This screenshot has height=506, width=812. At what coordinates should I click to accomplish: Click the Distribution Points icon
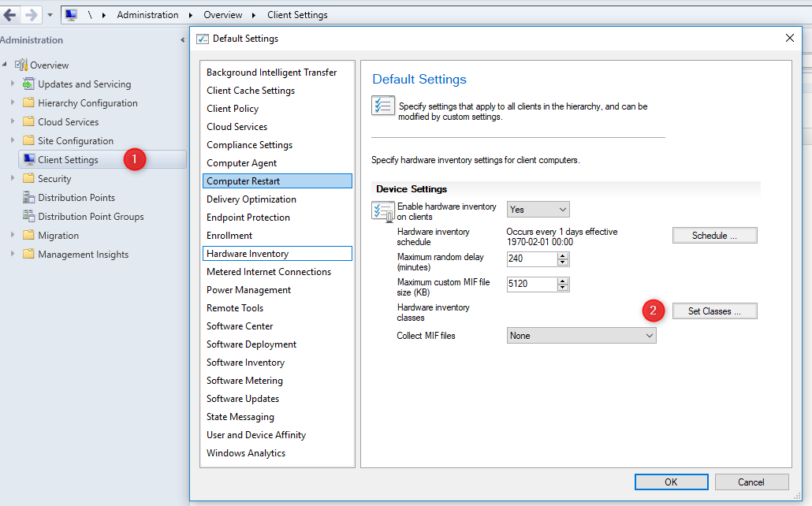[x=28, y=197]
